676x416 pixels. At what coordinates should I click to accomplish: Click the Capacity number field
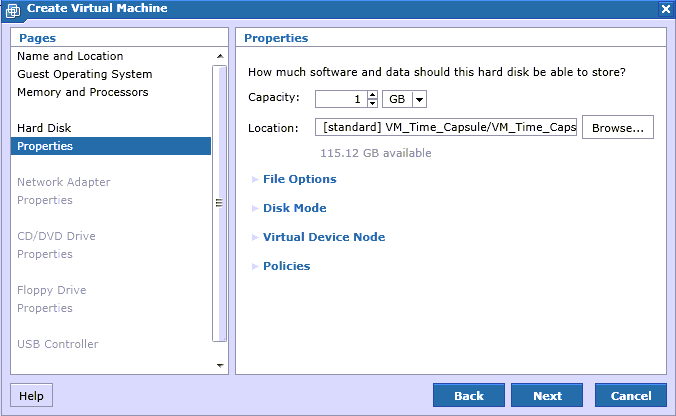click(x=341, y=99)
